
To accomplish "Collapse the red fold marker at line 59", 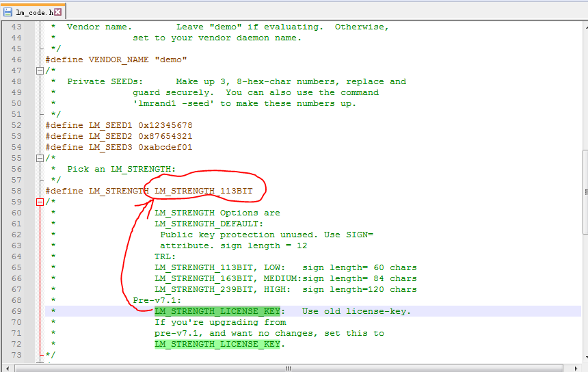I will pyautogui.click(x=40, y=202).
